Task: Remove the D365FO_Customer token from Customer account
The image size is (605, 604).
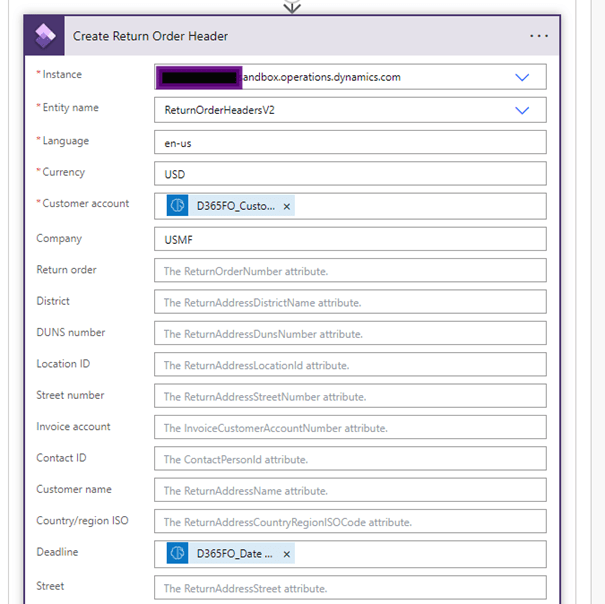Action: (287, 207)
